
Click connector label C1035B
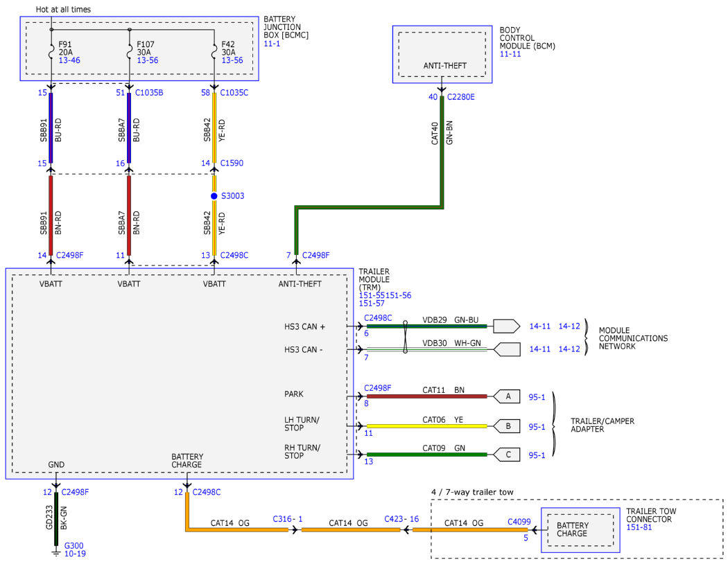tap(149, 93)
